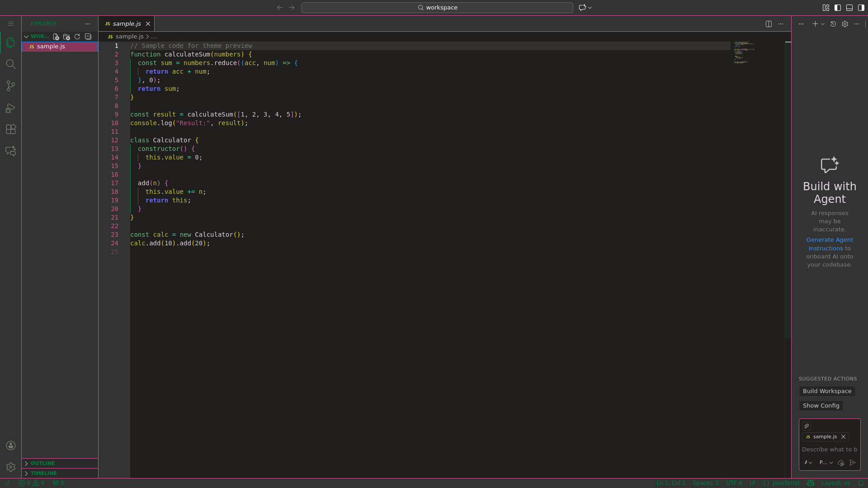
Task: Open the Explorer views menu with three dots
Action: click(x=88, y=24)
